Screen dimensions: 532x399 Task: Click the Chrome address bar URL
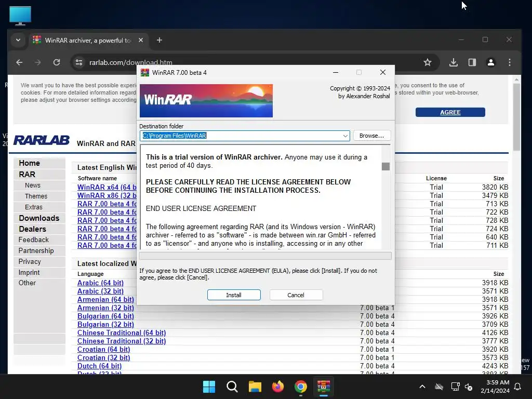tap(130, 62)
